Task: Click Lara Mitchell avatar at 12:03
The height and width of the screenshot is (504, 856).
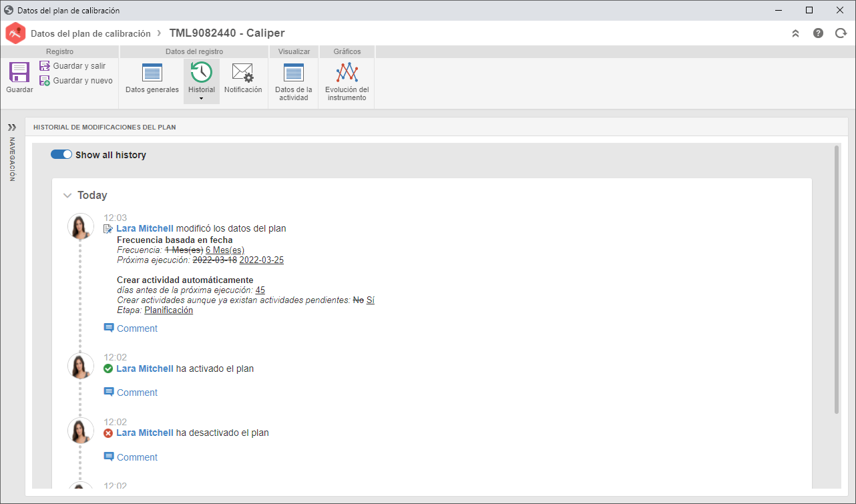Action: click(x=81, y=226)
